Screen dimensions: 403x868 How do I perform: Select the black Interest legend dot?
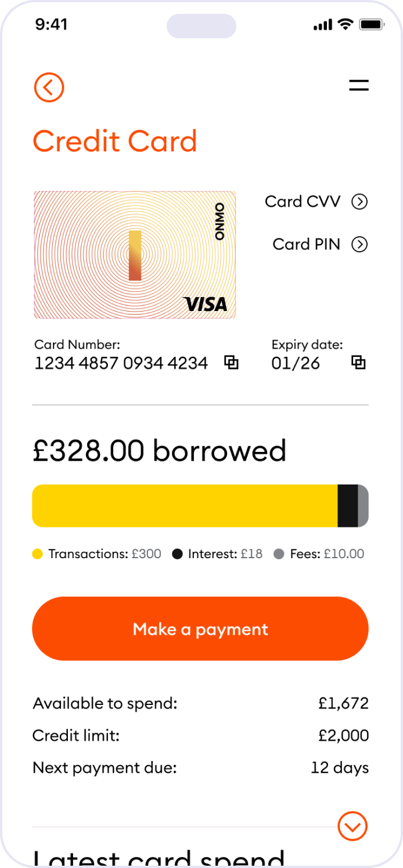178,554
